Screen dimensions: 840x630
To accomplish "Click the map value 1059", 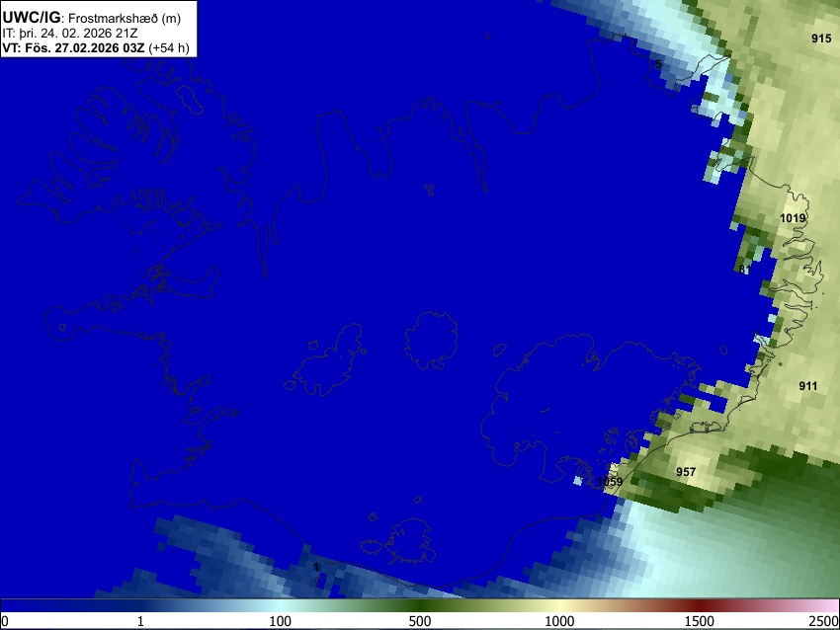I will (610, 481).
